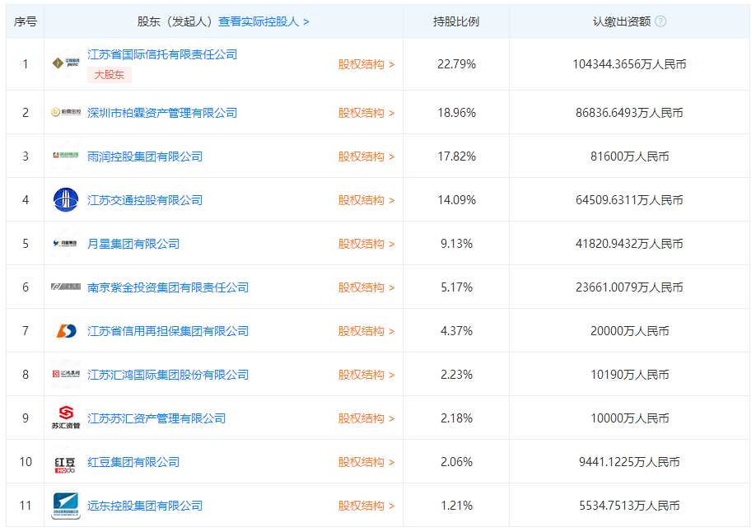The image size is (756, 532).
Task: Select the 1.21% shareholding cell
Action: click(456, 506)
